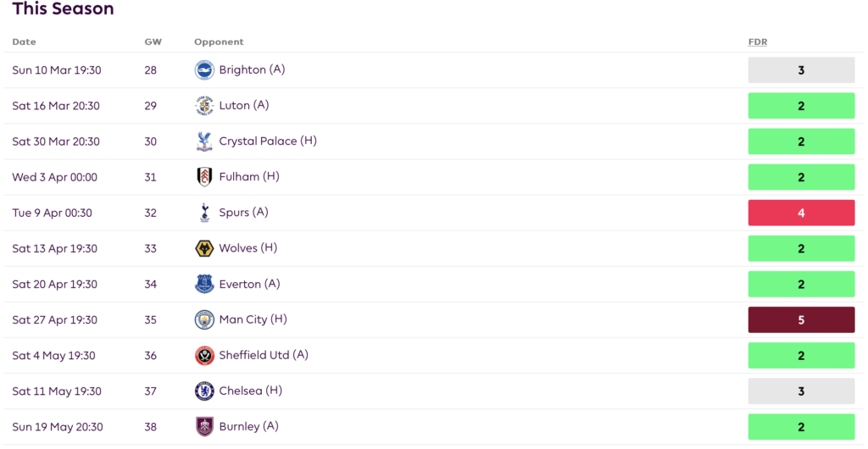Click the Sheffield Utd crest icon
This screenshot has width=868, height=449.
(204, 356)
